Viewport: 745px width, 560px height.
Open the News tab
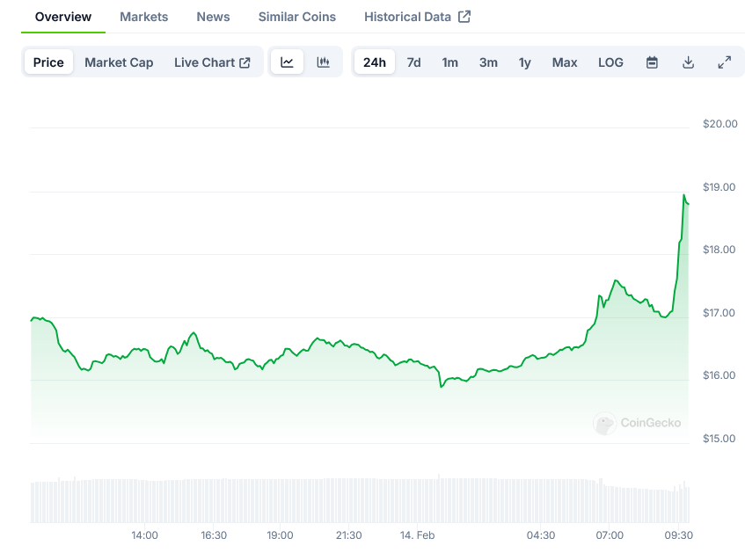(x=213, y=17)
